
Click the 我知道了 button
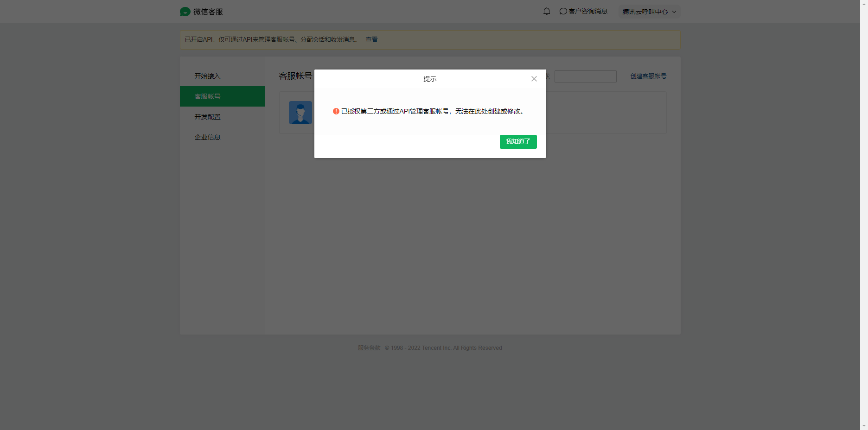[518, 142]
